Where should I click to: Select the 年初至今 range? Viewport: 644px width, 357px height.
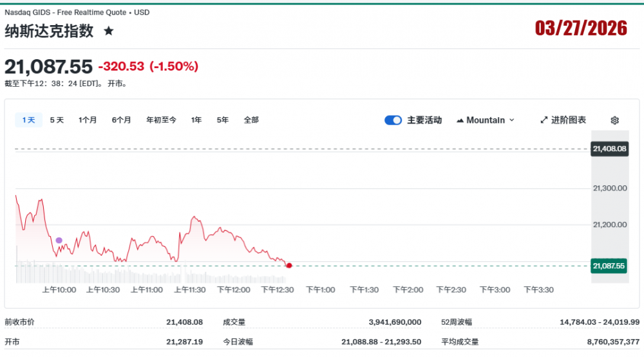161,120
